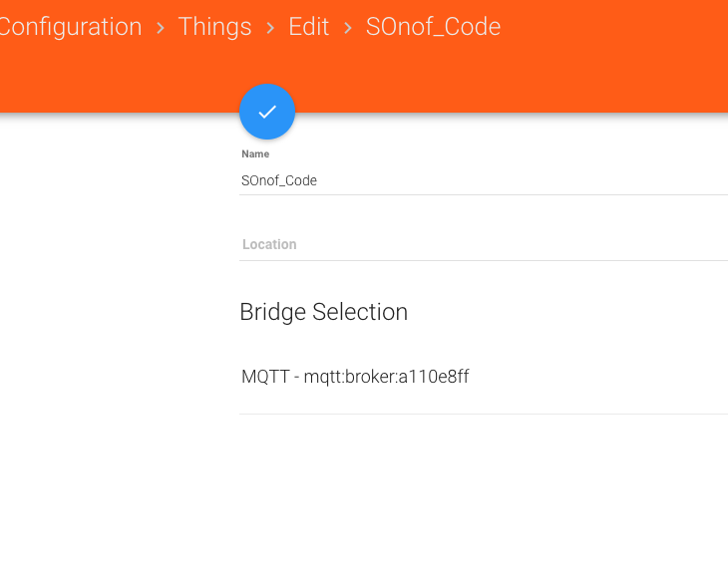Save the thing with blue checkmark button
Screen dimensions: 728x575
pos(267,112)
